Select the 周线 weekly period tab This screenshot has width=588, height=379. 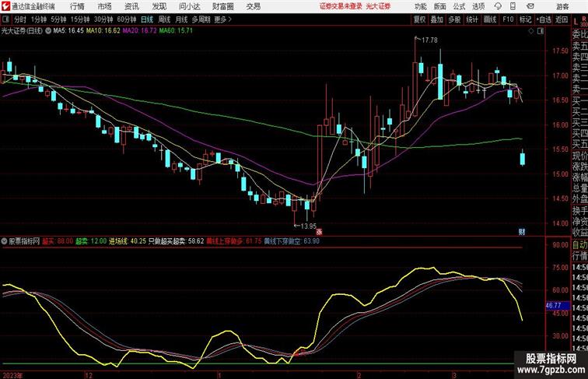[x=164, y=19]
